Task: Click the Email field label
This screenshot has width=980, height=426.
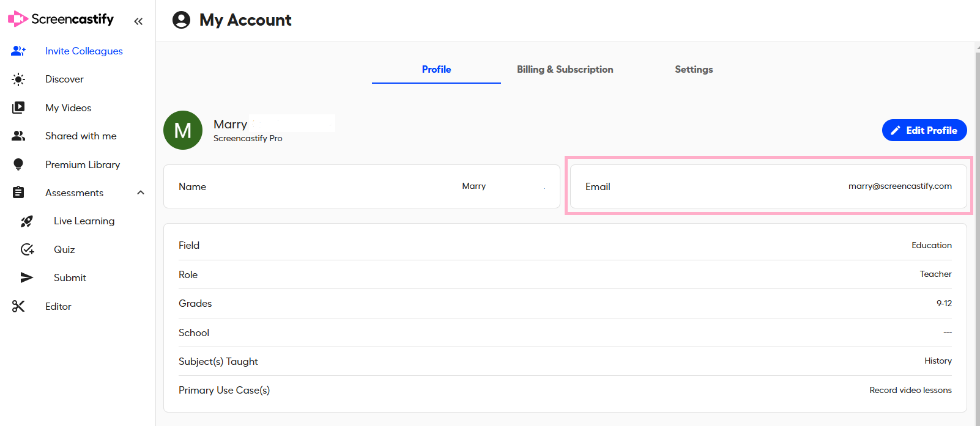Action: (598, 186)
